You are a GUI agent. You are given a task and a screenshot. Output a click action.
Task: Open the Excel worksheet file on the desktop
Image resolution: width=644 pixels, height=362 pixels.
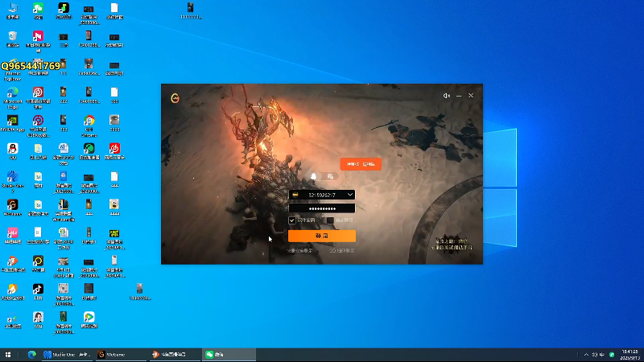[64, 237]
